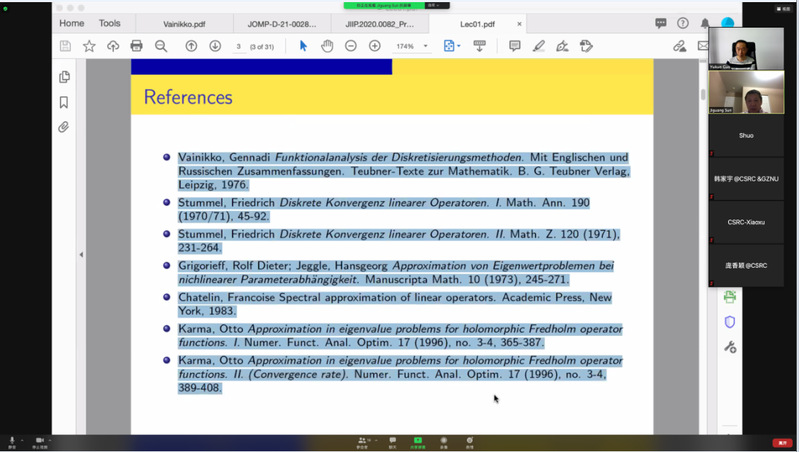Open the Attachments paperclip panel

64,127
